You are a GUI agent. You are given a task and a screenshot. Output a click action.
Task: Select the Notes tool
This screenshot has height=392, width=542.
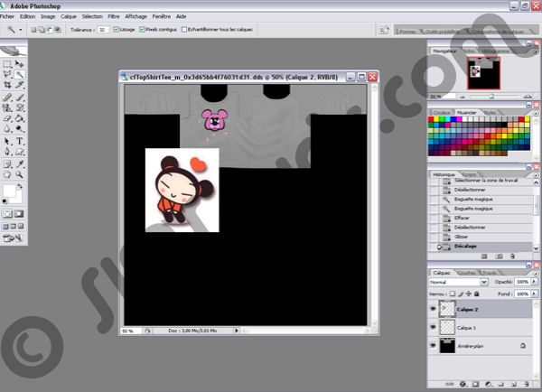[7, 163]
